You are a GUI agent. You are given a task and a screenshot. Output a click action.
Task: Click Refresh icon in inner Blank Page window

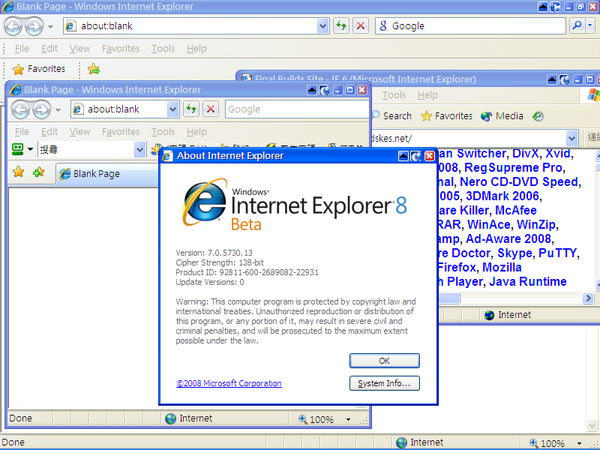tap(191, 109)
